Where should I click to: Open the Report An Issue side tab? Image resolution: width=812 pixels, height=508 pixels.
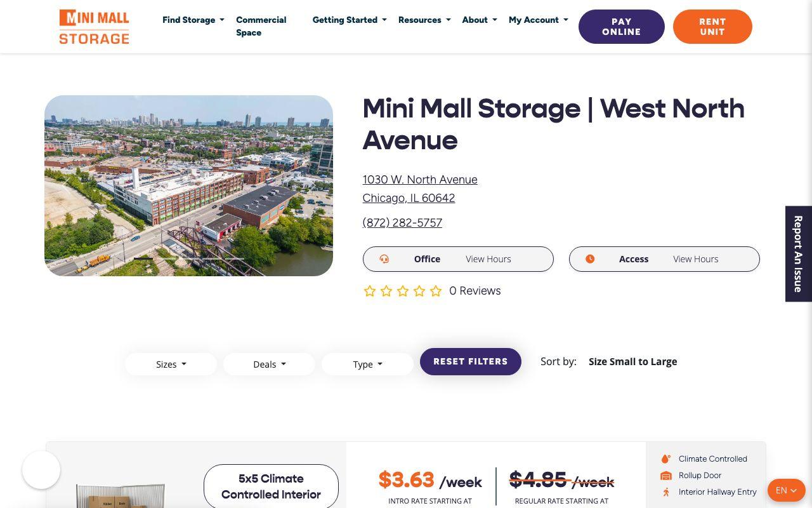tap(799, 254)
